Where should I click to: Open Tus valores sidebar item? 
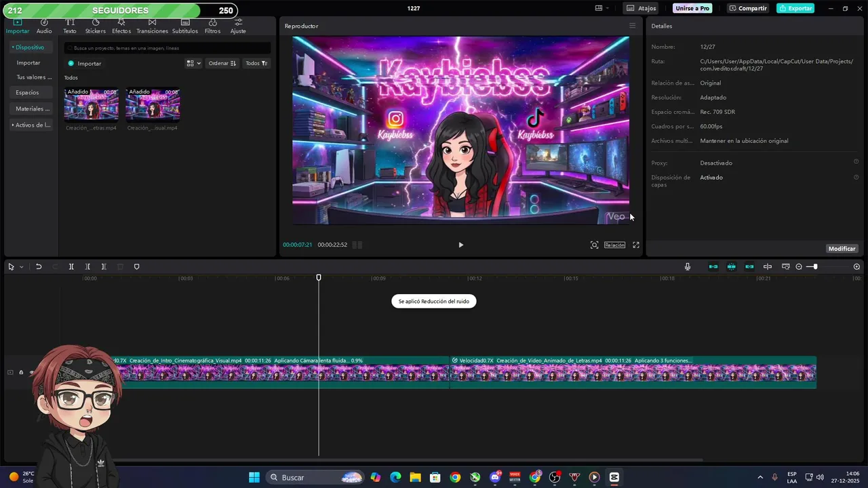[x=33, y=77]
